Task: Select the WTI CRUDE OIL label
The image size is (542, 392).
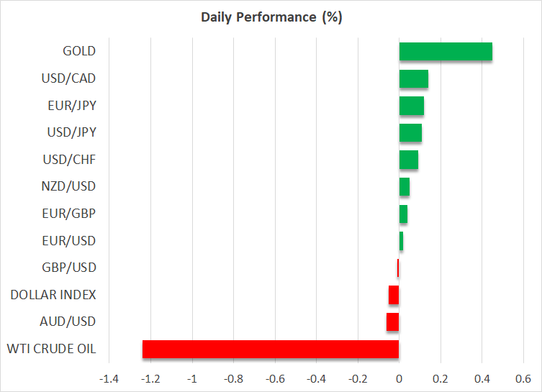Action: (51, 349)
